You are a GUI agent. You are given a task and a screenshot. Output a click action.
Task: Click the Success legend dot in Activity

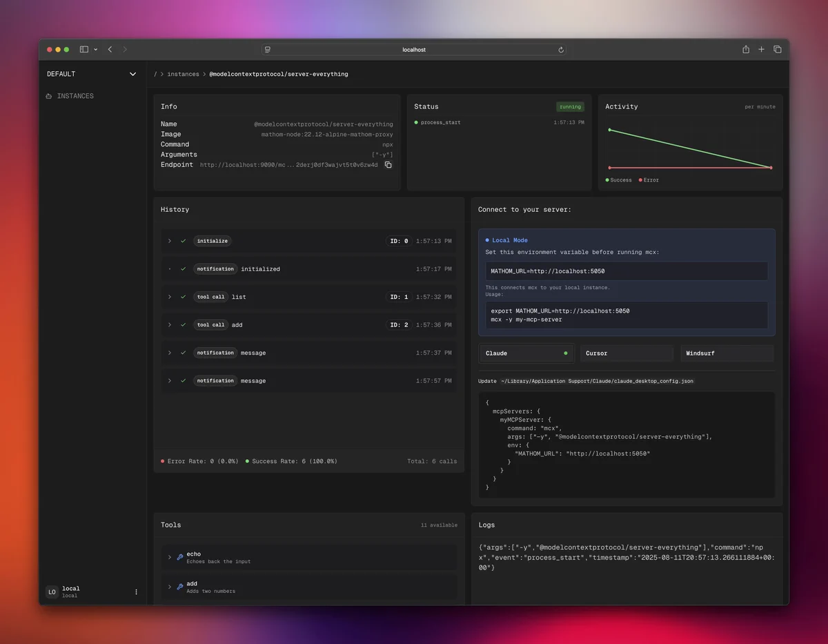tap(607, 180)
